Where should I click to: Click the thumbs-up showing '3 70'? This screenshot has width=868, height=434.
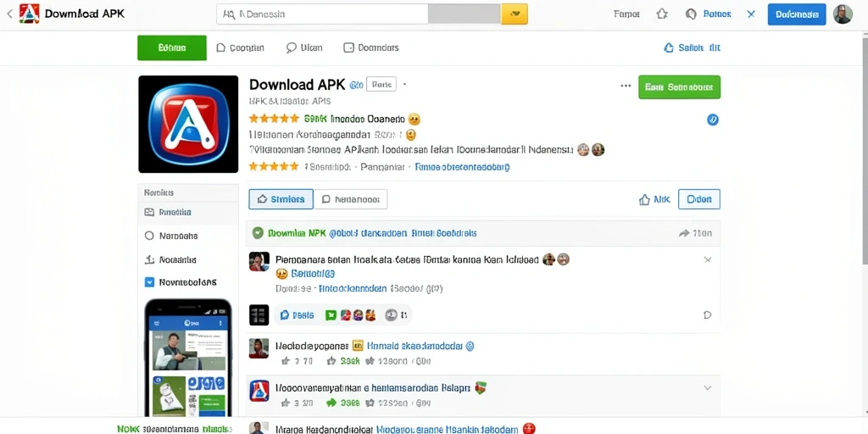click(297, 361)
